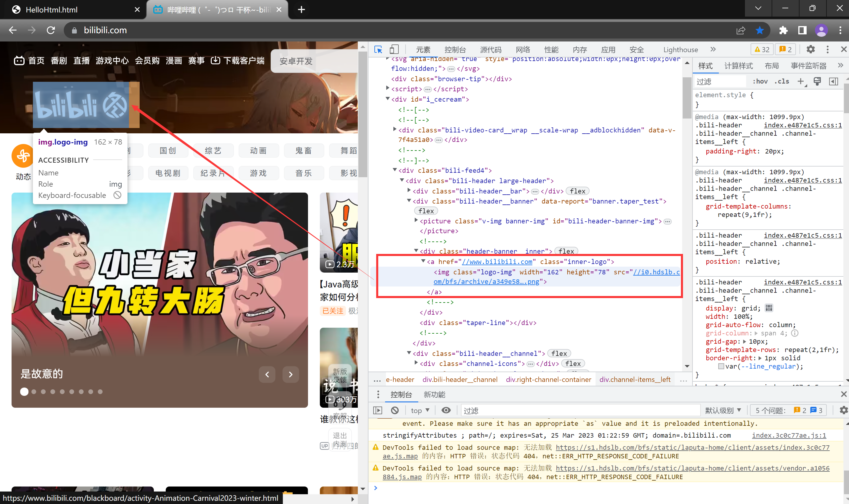Select the inspect element picker icon

point(378,49)
